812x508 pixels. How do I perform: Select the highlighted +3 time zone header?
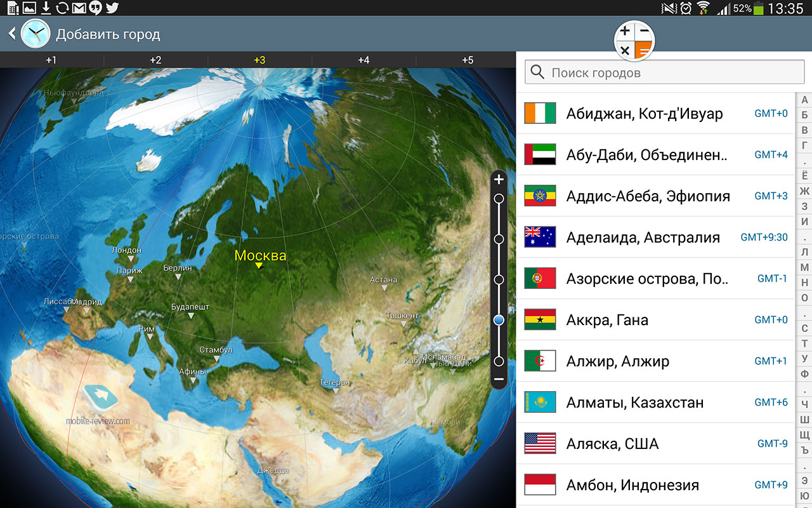click(x=259, y=60)
